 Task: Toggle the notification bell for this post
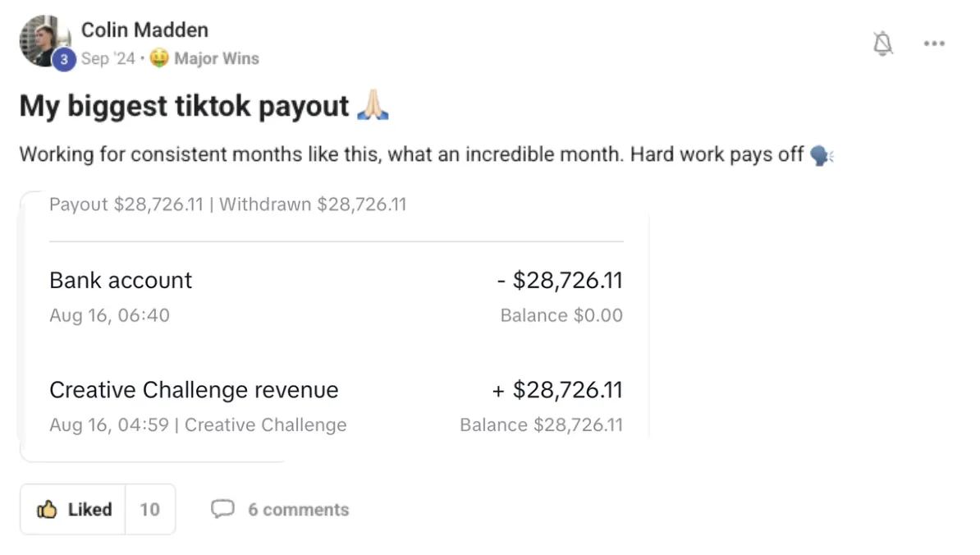[x=883, y=44]
